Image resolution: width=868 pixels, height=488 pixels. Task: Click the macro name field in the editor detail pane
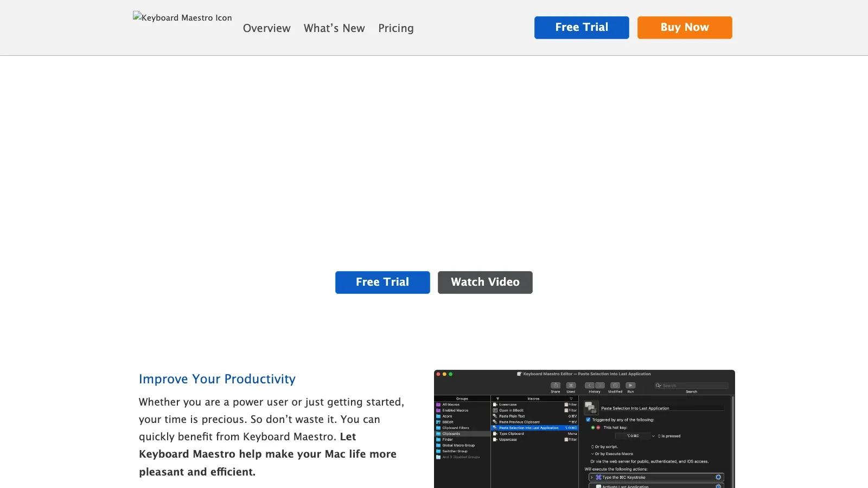pyautogui.click(x=662, y=408)
